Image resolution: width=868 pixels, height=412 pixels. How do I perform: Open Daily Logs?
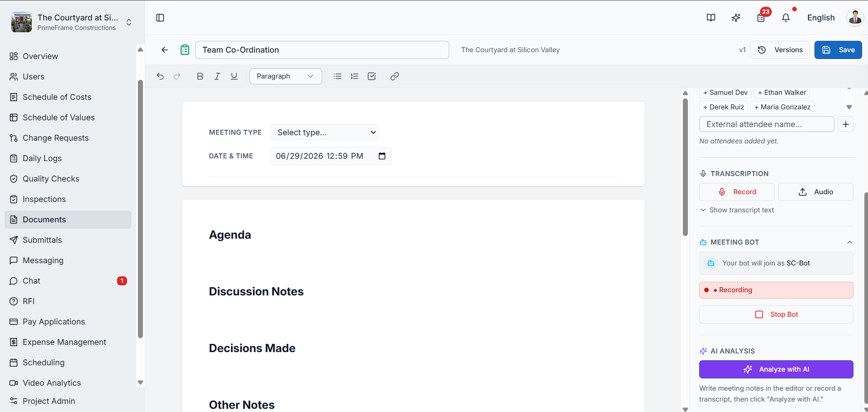68,158
